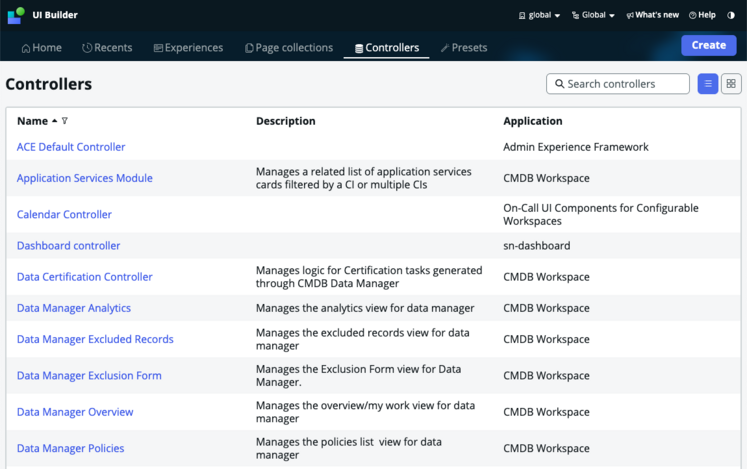This screenshot has width=747, height=469.
Task: Select the Controllers tab
Action: (x=387, y=48)
